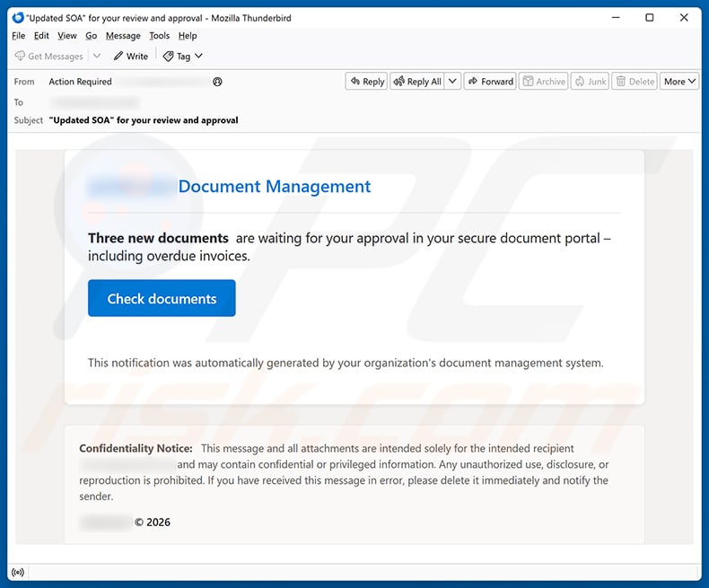
Task: Click the automatically generated notification sentence
Action: [346, 363]
